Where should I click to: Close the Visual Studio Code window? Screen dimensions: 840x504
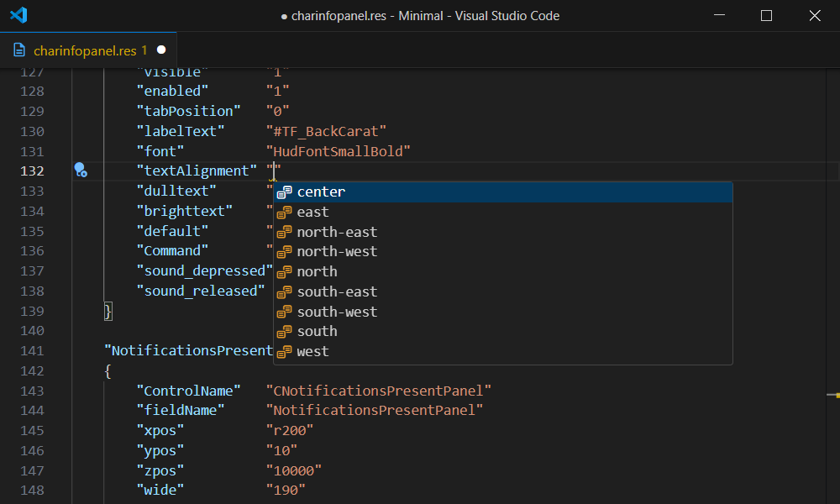click(x=815, y=15)
